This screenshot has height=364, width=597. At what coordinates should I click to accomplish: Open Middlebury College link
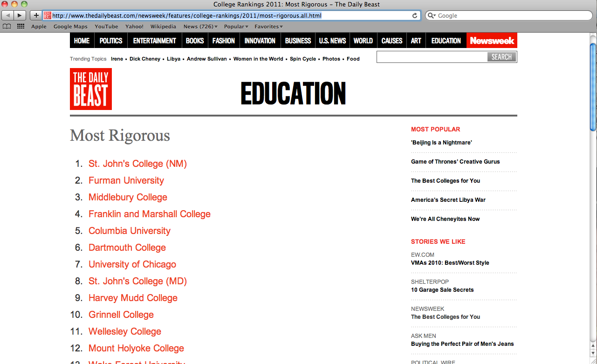(128, 197)
